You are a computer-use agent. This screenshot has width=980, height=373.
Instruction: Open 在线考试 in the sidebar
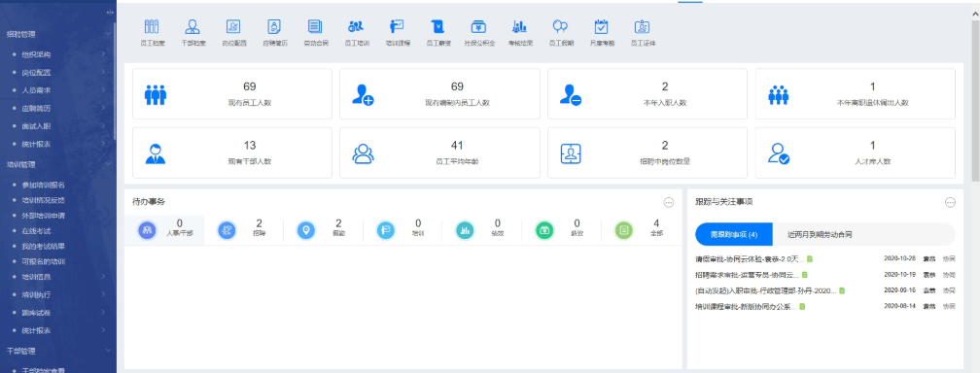coord(36,231)
